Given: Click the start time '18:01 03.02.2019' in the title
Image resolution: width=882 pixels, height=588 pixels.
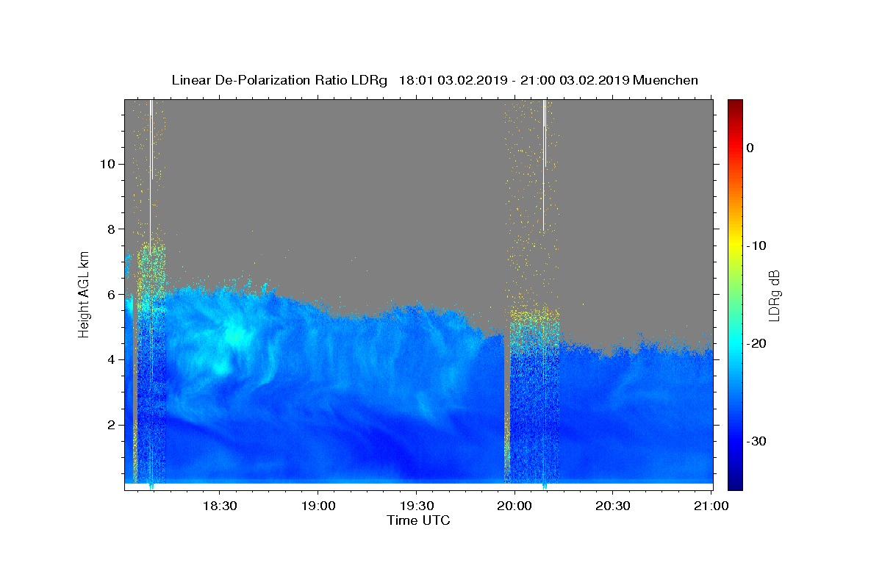Looking at the screenshot, I should click(x=453, y=80).
